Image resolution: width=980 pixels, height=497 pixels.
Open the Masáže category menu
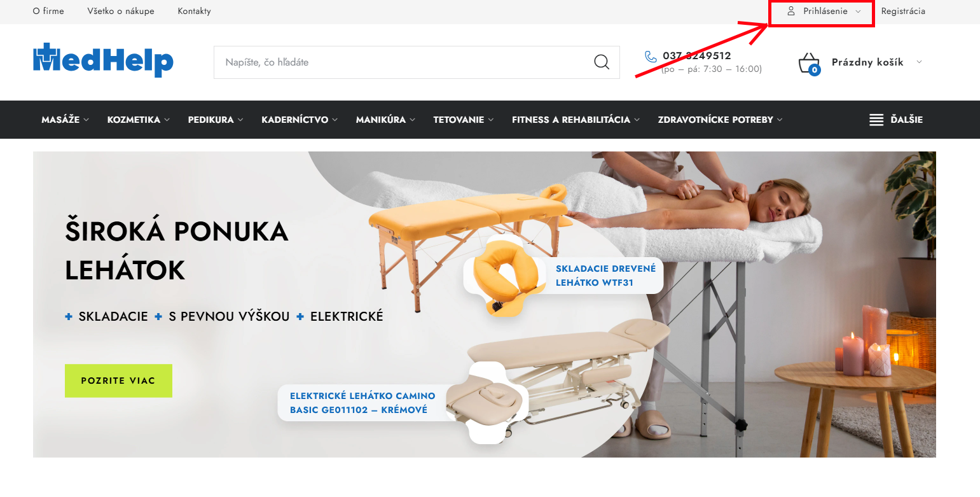coord(65,120)
